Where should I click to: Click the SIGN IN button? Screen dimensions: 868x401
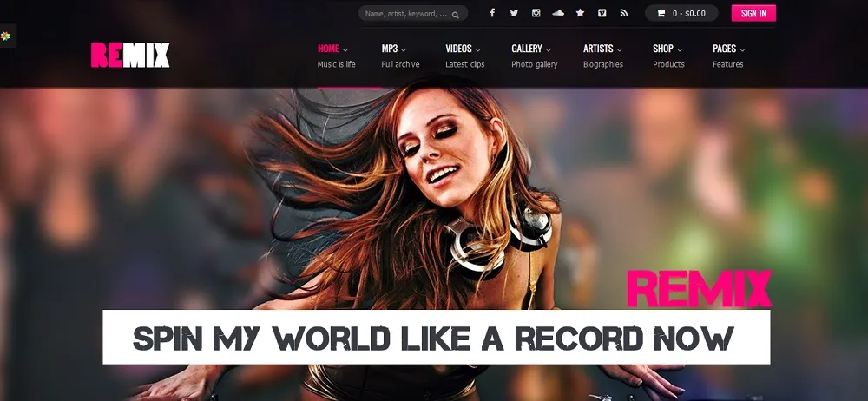(753, 13)
